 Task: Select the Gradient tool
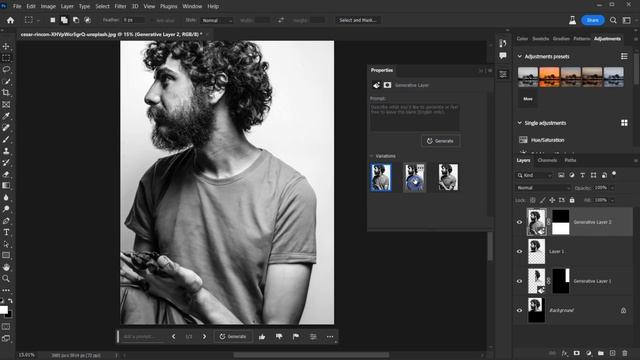tap(6, 186)
